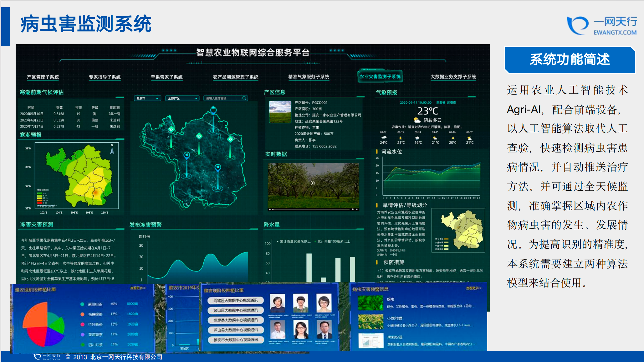Click the video progress bar track
This screenshot has height=362, width=644.
coord(311,209)
